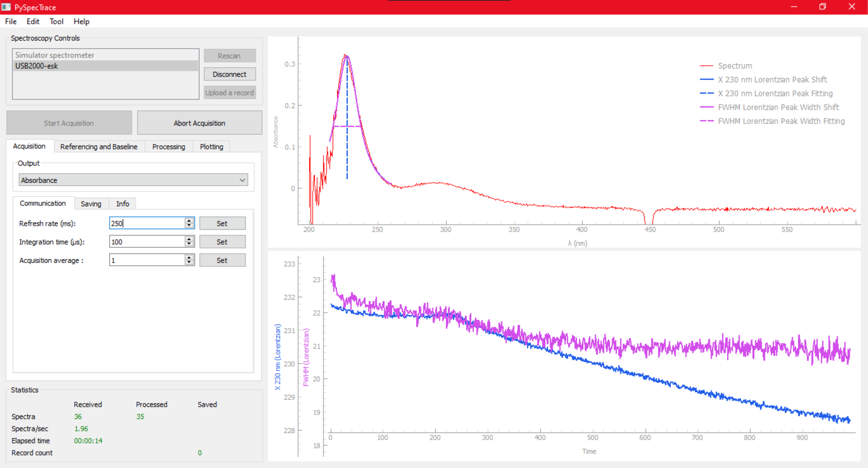
Task: Select Simulator spectrometer in device list
Action: tap(106, 55)
